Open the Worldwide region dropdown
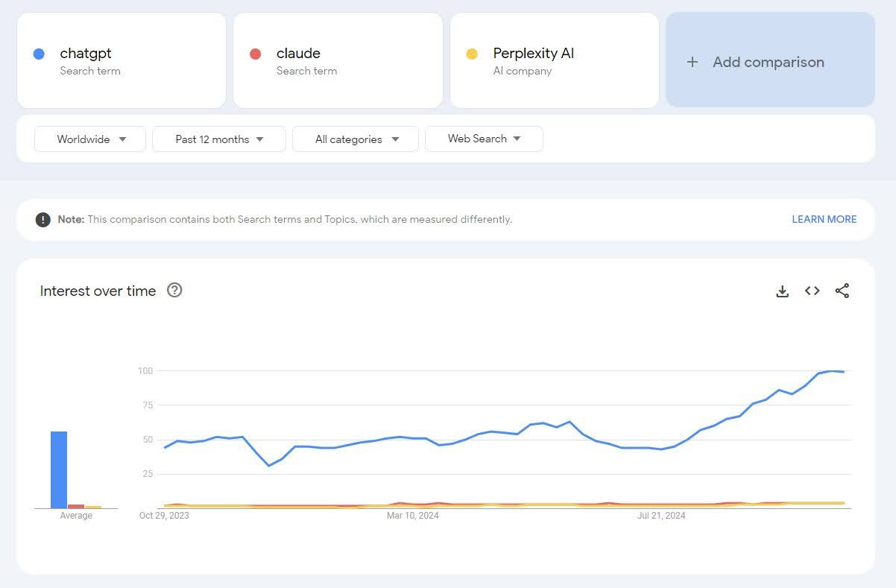This screenshot has height=588, width=896. pyautogui.click(x=90, y=139)
